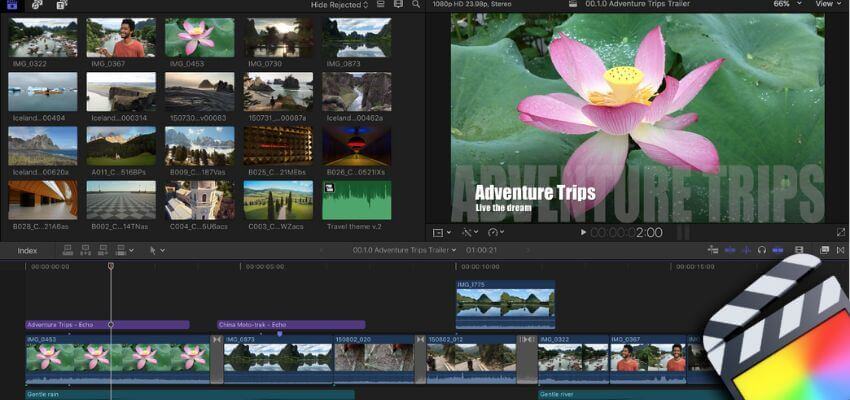This screenshot has height=400, width=850.
Task: Open the viewer fullscreen expand icon
Action: pos(841,232)
